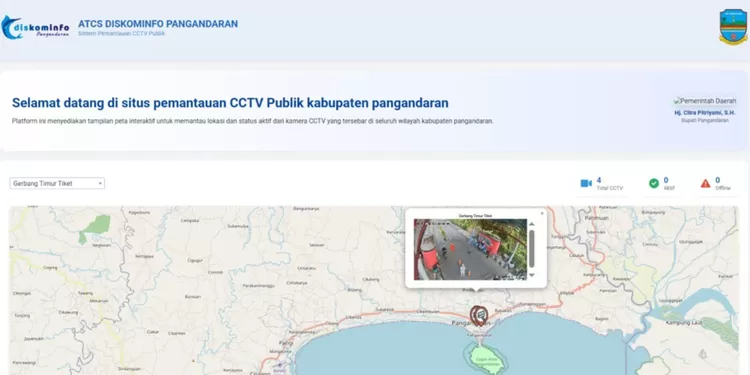Viewport: 750px width, 375px height.
Task: Click the Aktif count value
Action: pos(666,180)
